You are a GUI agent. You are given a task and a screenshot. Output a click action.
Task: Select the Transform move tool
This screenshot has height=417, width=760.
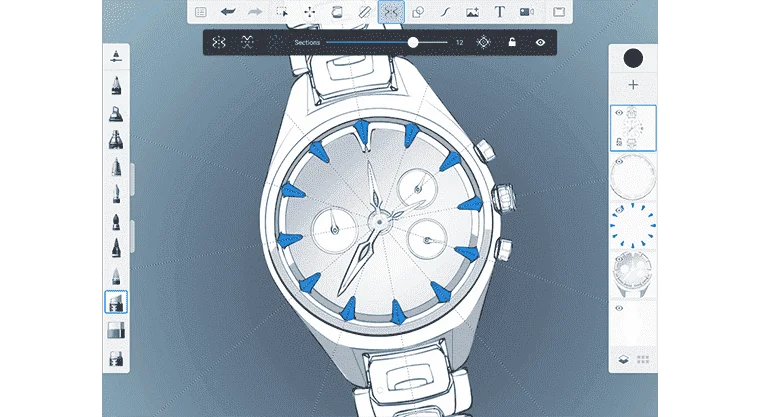(x=309, y=12)
